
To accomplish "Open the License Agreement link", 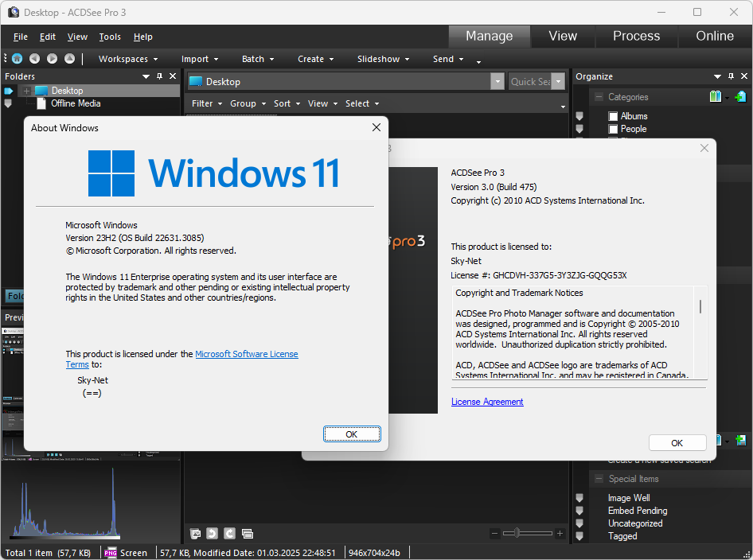I will [x=487, y=402].
